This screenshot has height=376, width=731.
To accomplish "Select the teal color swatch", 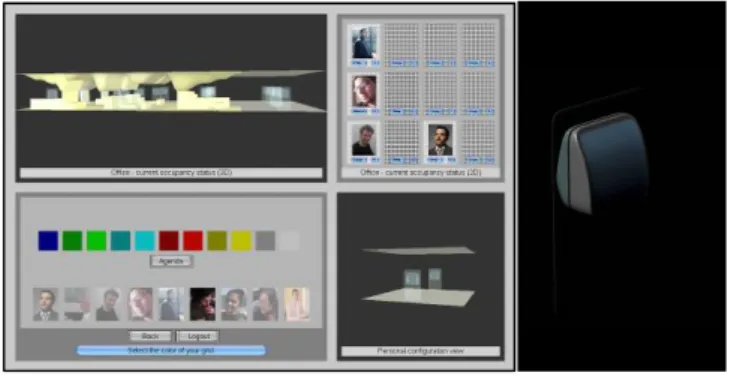I will (x=121, y=241).
